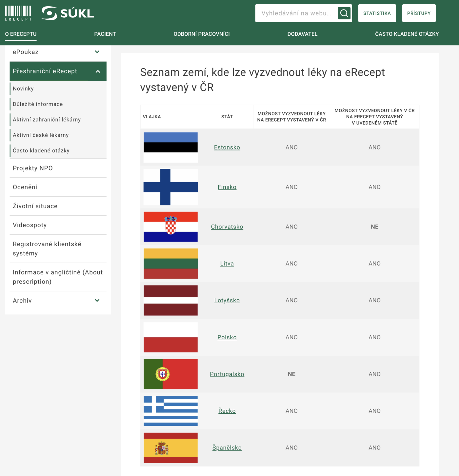Click the Greek flag image

pyautogui.click(x=170, y=411)
